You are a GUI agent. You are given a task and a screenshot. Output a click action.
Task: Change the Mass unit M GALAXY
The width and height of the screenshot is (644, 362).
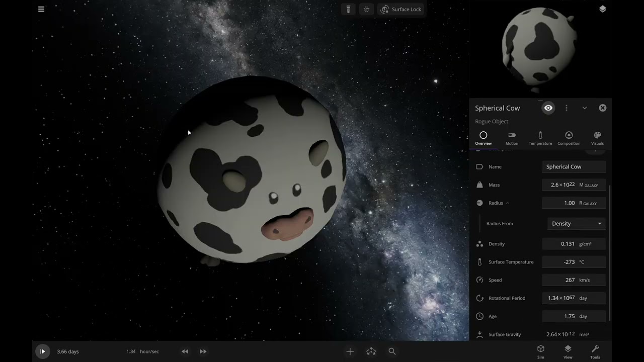click(589, 185)
